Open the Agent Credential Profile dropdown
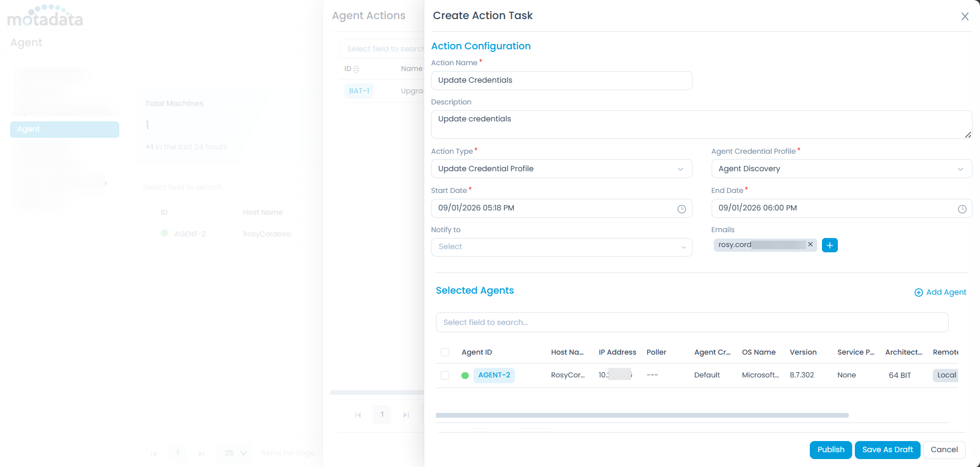This screenshot has height=467, width=980. tap(841, 169)
